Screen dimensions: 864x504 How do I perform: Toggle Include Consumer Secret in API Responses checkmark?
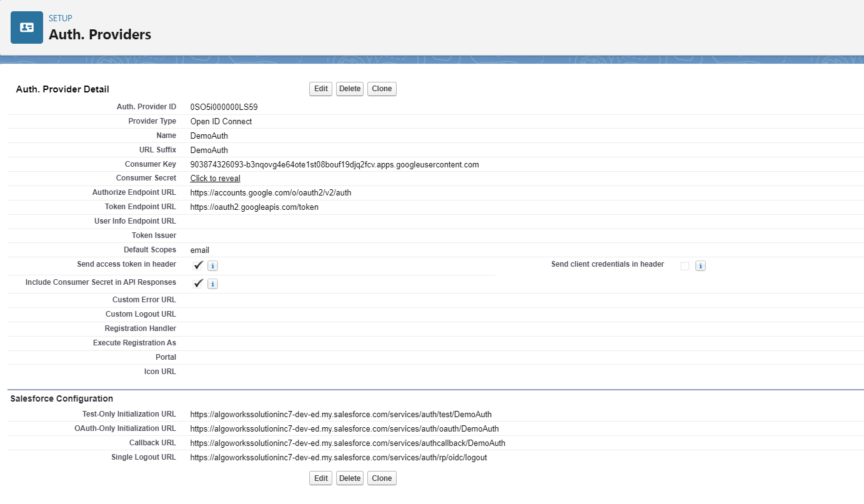tap(199, 284)
